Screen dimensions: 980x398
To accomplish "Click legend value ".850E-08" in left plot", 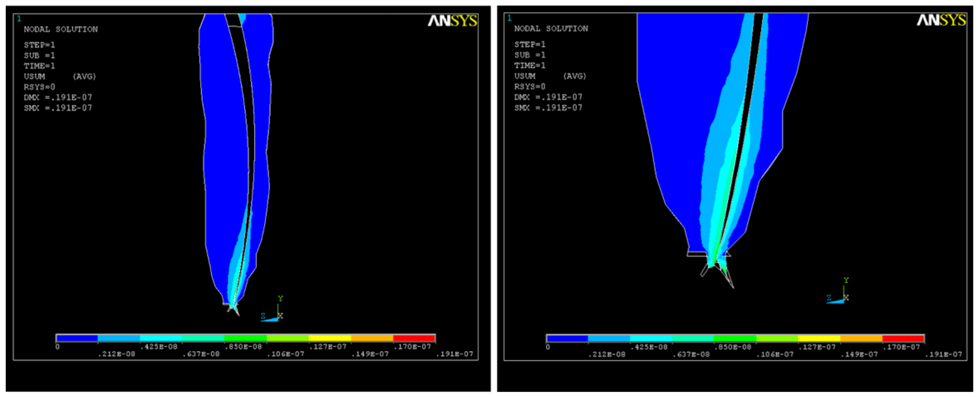I will point(243,347).
